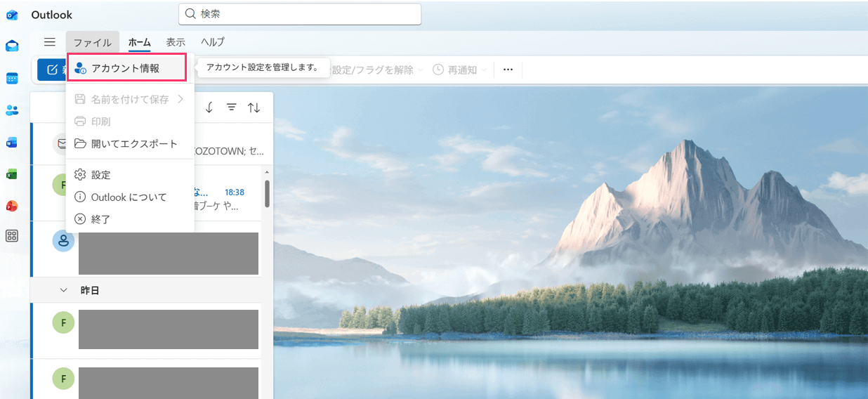Click the down arrow icon in list header
The image size is (868, 399).
coord(209,107)
